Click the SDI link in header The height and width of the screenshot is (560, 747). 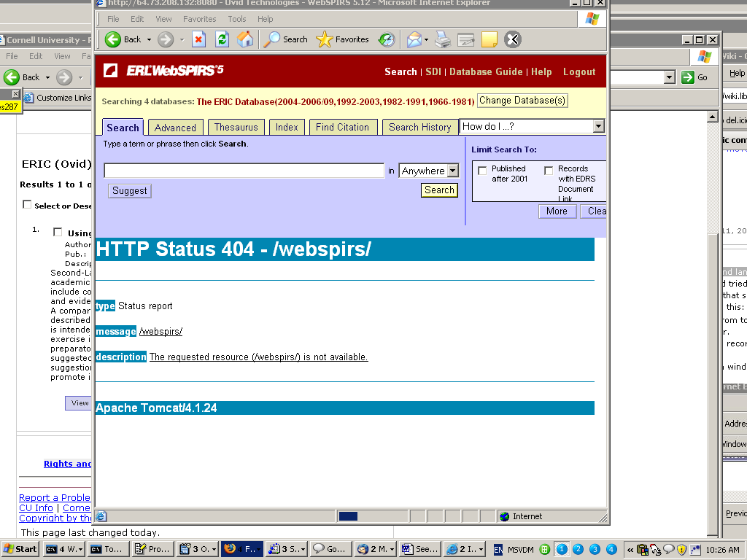433,72
